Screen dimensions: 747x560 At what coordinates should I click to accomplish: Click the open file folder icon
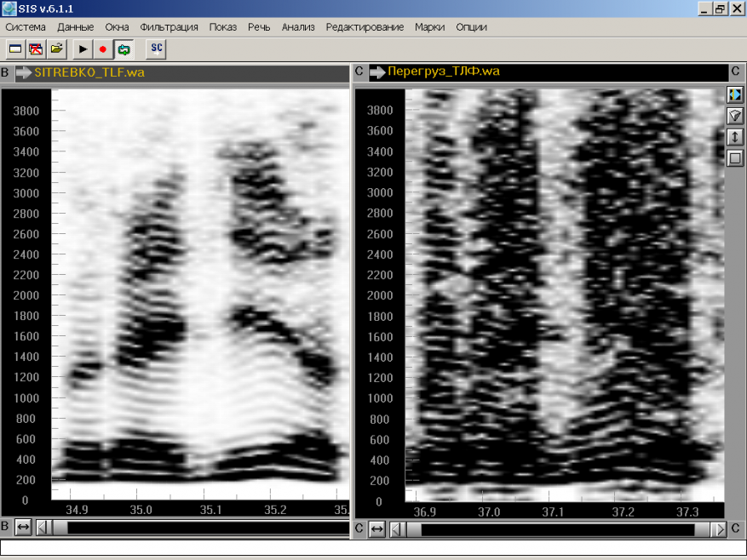tap(56, 49)
